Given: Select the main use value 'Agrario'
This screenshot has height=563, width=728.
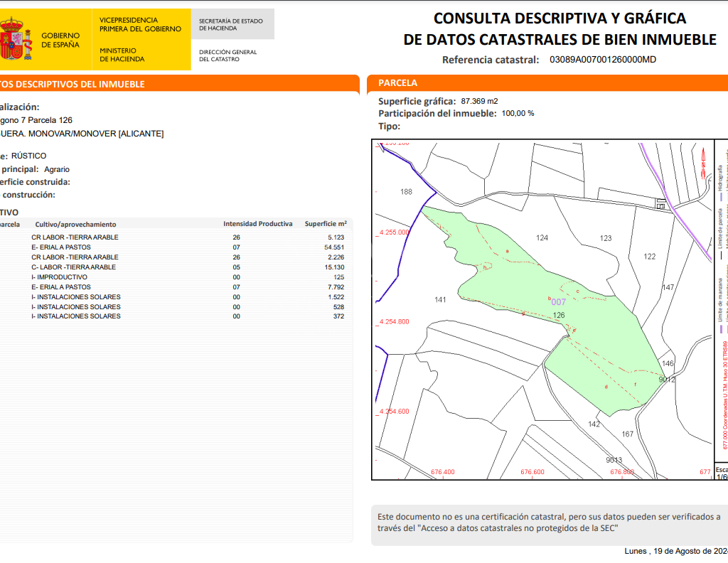Looking at the screenshot, I should click(57, 169).
